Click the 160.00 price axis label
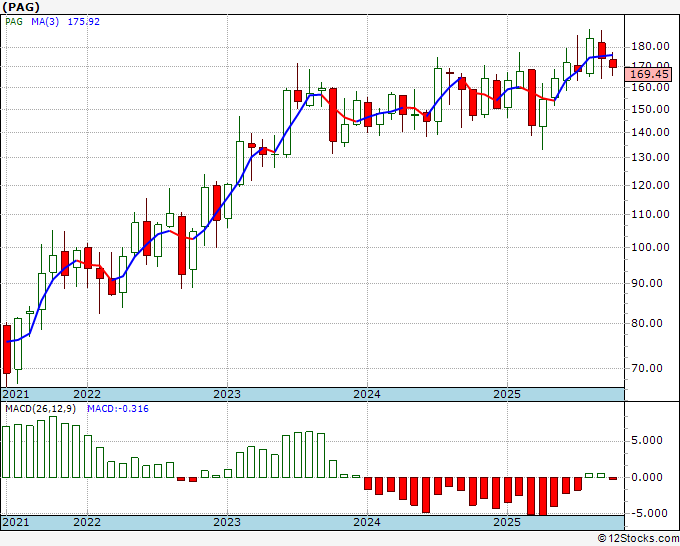The image size is (680, 546). (x=651, y=87)
